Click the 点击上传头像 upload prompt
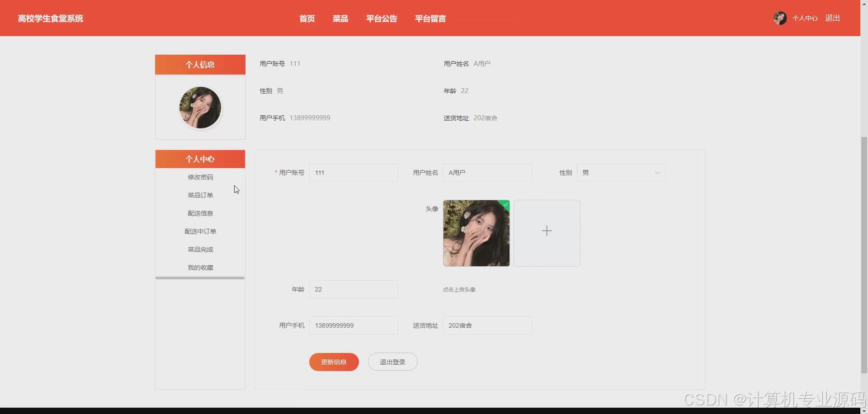This screenshot has height=414, width=868. 459,289
